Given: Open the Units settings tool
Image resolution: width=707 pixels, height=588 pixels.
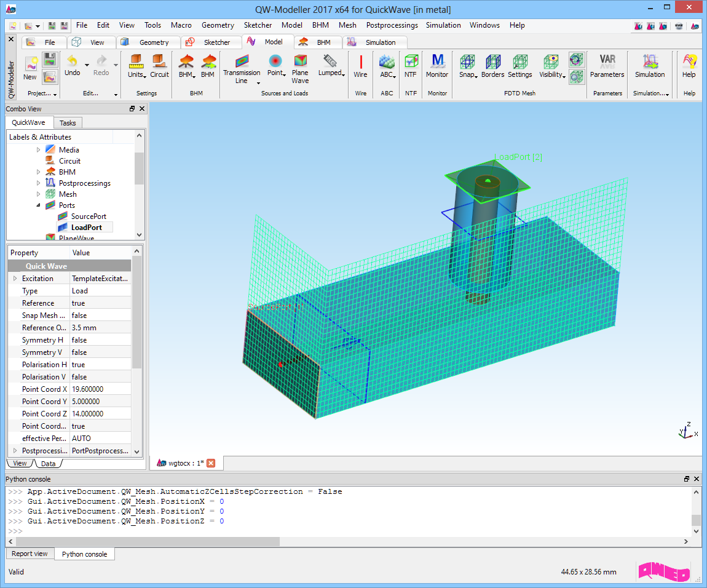Looking at the screenshot, I should click(x=136, y=66).
